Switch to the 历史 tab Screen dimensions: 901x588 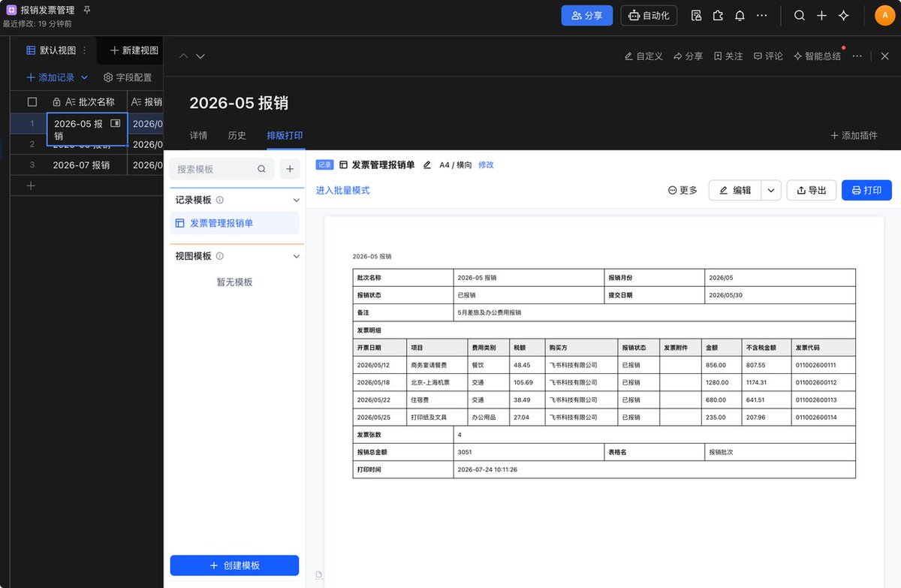[x=237, y=135]
